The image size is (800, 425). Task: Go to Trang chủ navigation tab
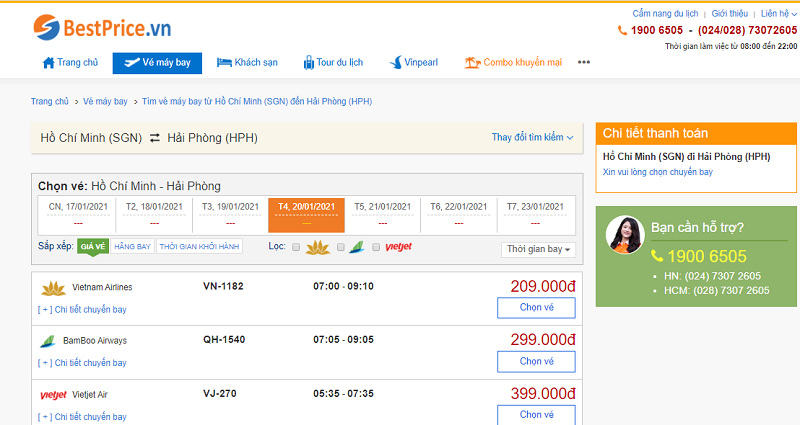click(x=70, y=63)
